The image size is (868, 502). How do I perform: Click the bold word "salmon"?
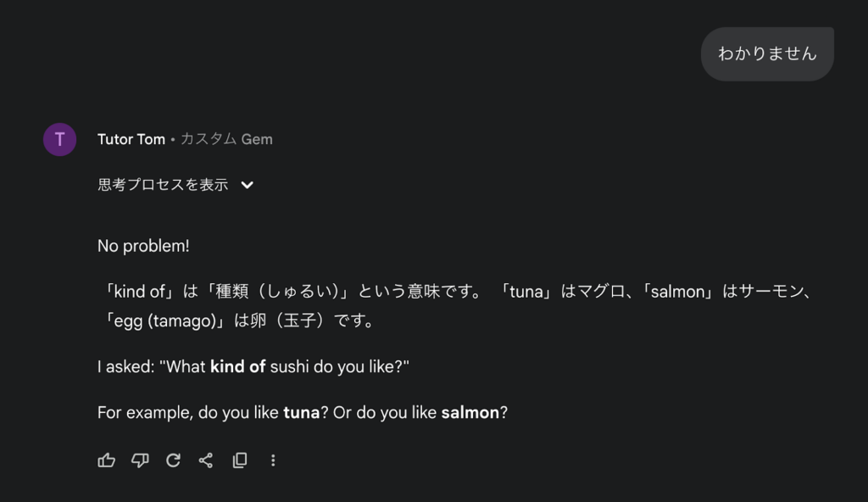[x=470, y=413]
